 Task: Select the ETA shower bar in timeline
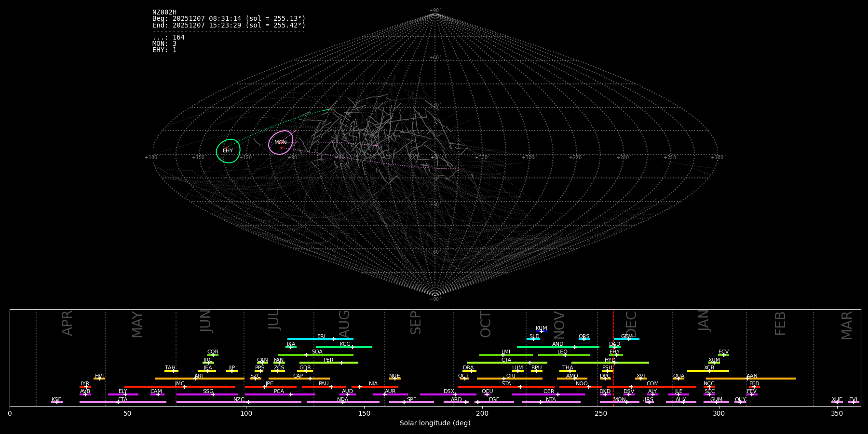point(123,402)
